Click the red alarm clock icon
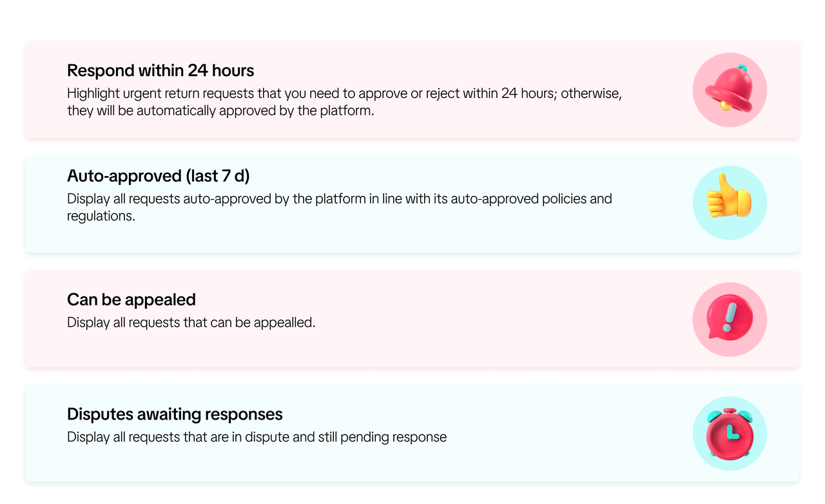825x504 pixels. 730,433
